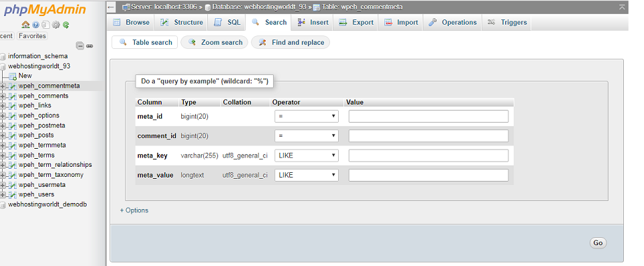Open the comment_id operator dropdown

tap(307, 136)
